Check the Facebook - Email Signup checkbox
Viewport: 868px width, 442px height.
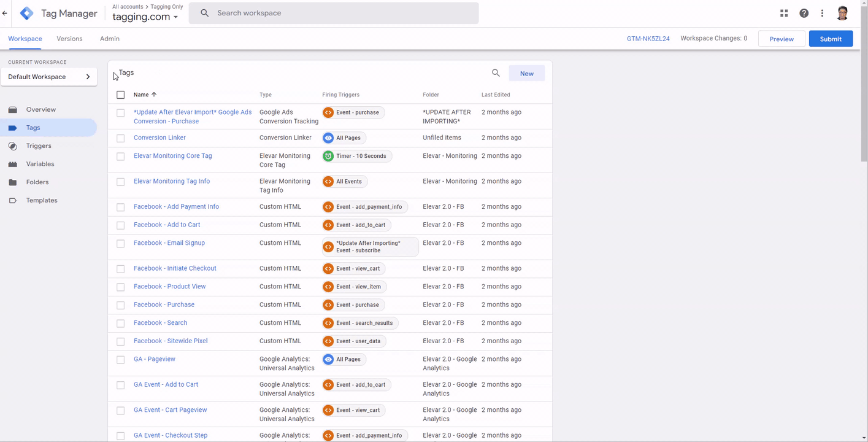pos(120,244)
